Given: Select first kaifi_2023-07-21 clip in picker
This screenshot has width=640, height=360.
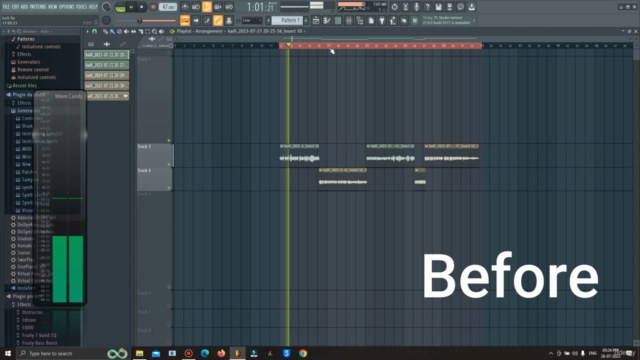Looking at the screenshot, I should [107, 55].
